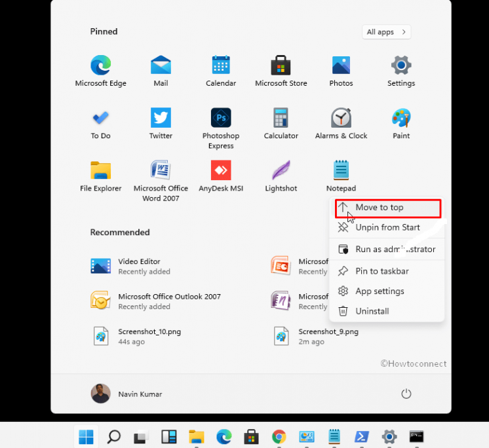Open Screenshot_10.png from Recommended

136,336
